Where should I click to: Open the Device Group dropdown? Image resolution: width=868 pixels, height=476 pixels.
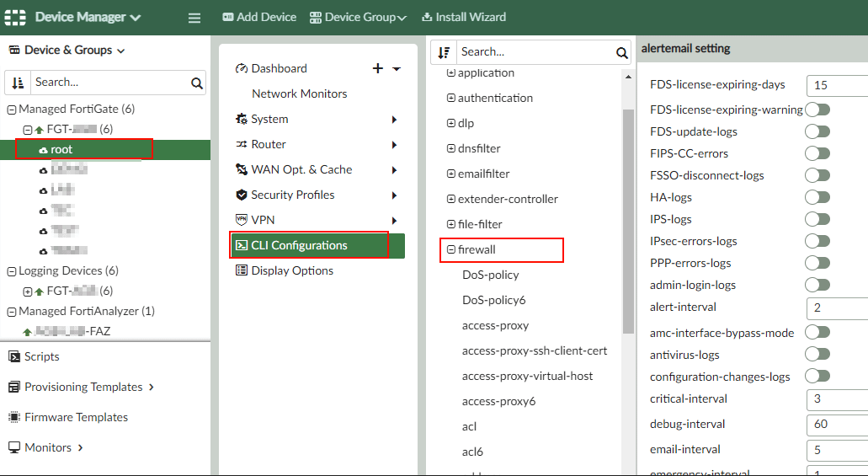click(358, 17)
